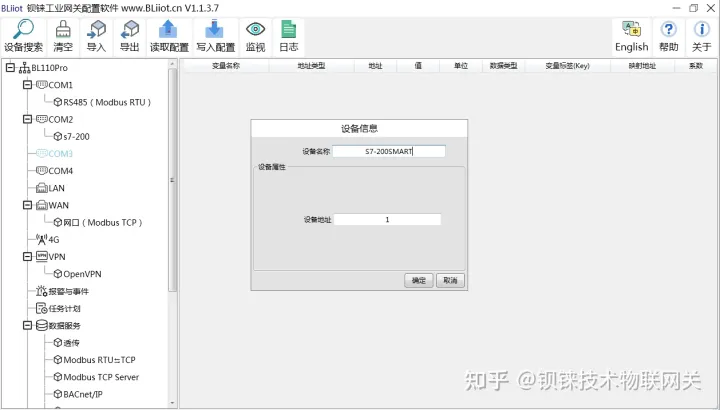
Task: Click the Device Search (设备搜索) magnifier icon
Action: [23, 29]
